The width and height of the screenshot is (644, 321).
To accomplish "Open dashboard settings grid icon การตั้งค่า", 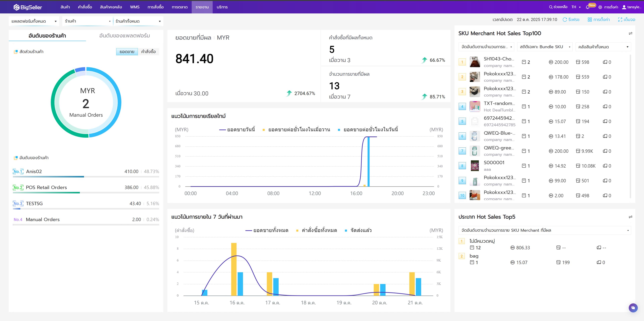I will (x=590, y=19).
